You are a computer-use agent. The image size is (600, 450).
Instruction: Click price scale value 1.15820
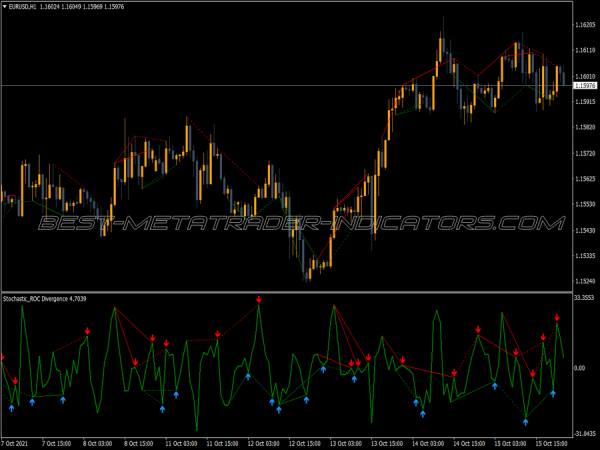tap(585, 127)
